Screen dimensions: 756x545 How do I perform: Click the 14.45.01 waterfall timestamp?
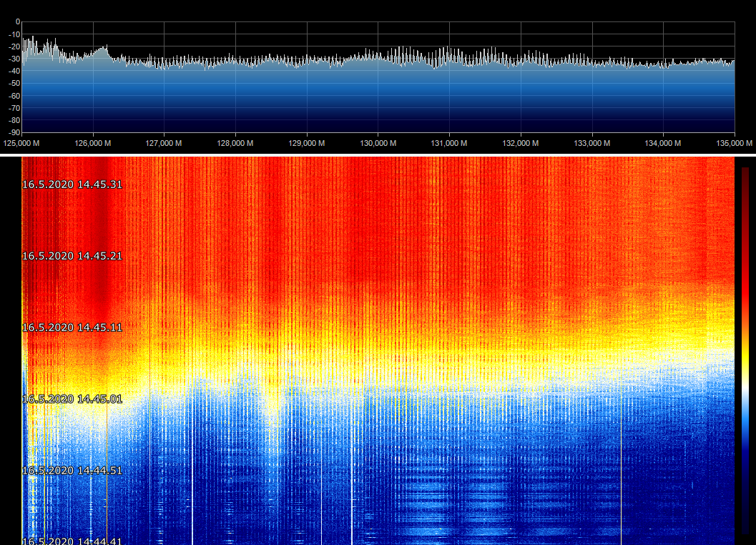pyautogui.click(x=72, y=399)
